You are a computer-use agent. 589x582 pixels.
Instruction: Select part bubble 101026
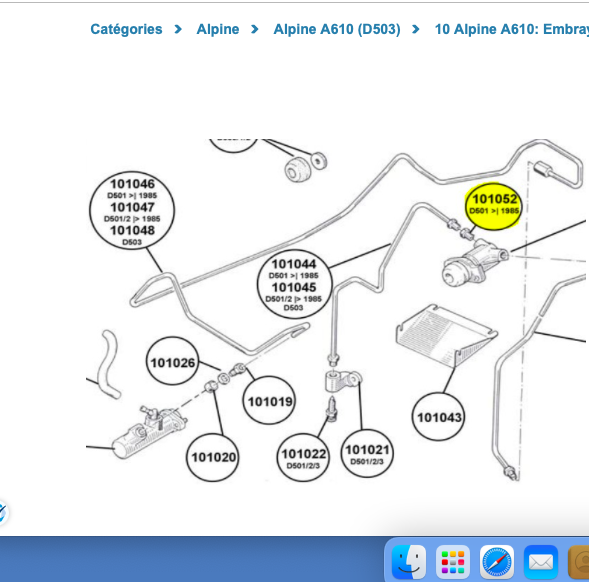[172, 361]
